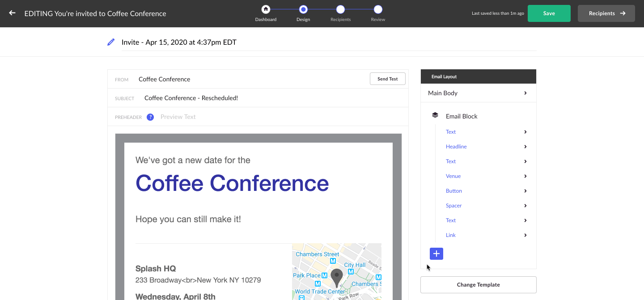644x300 pixels.
Task: Click the From field Coffee Conference
Action: pos(164,79)
